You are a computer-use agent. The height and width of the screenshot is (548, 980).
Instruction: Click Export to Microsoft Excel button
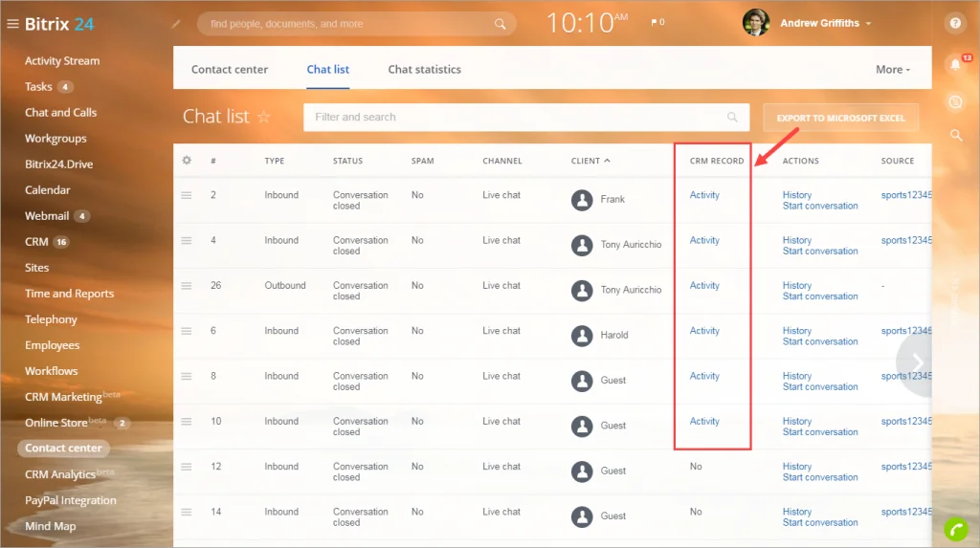840,118
